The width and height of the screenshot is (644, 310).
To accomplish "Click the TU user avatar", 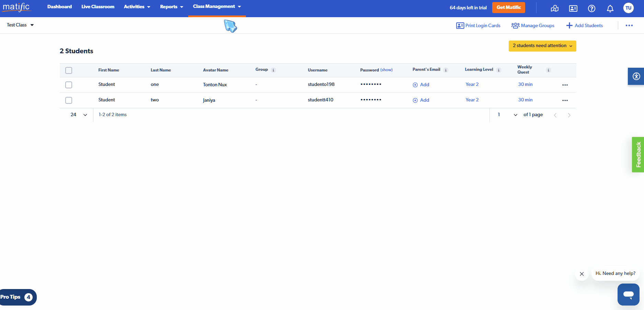I will [x=628, y=8].
